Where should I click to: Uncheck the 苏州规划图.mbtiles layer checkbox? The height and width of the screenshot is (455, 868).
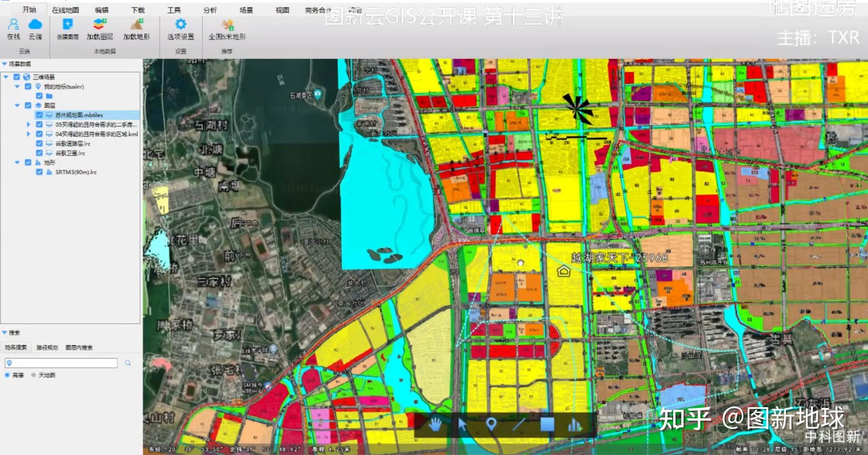coord(39,115)
